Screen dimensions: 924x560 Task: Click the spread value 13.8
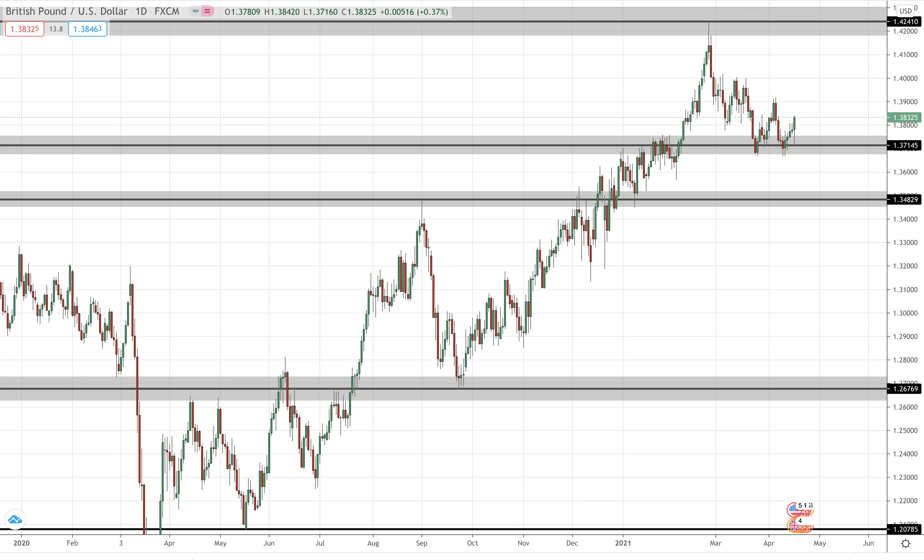tap(56, 29)
